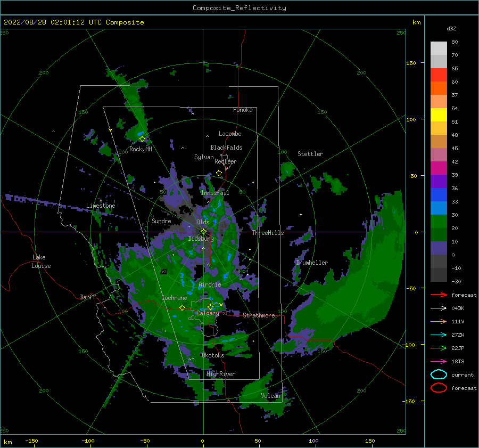This screenshot has height=448, width=479.
Task: Click the white 04DK arrow icon
Action: coord(439,308)
